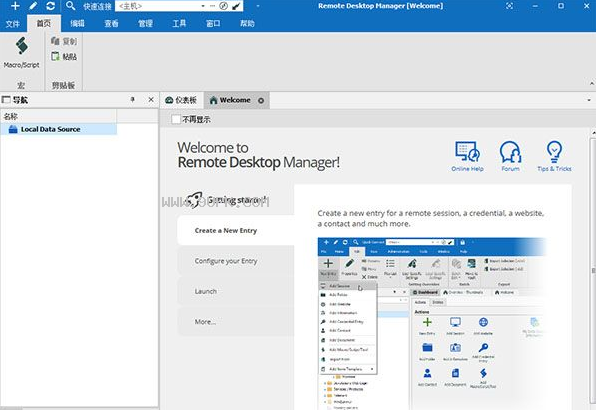
Task: Click the refresh arrows icon in title bar
Action: (50, 6)
